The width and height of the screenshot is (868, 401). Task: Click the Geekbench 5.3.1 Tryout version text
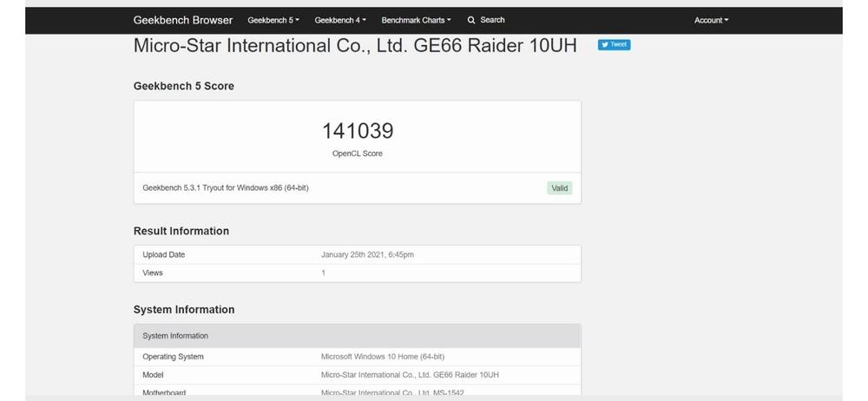tap(225, 188)
